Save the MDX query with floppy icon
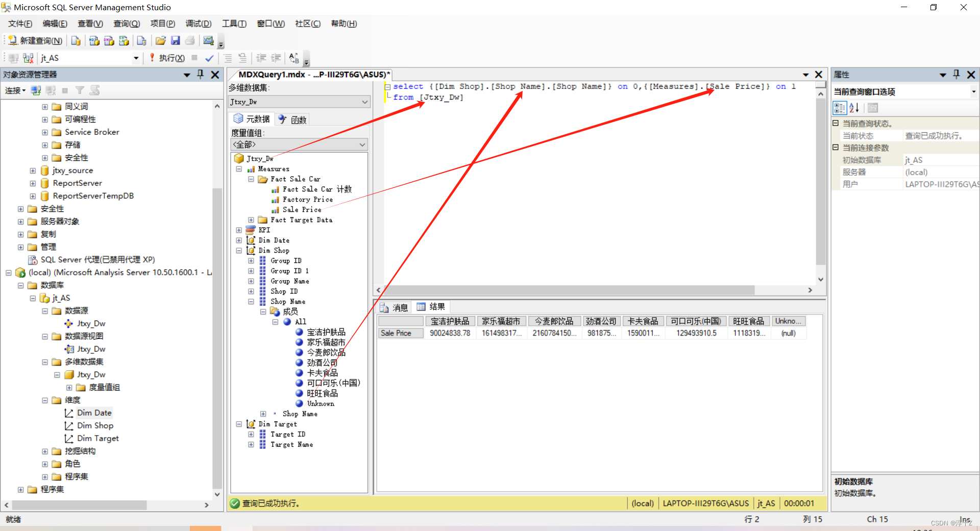 coord(175,41)
